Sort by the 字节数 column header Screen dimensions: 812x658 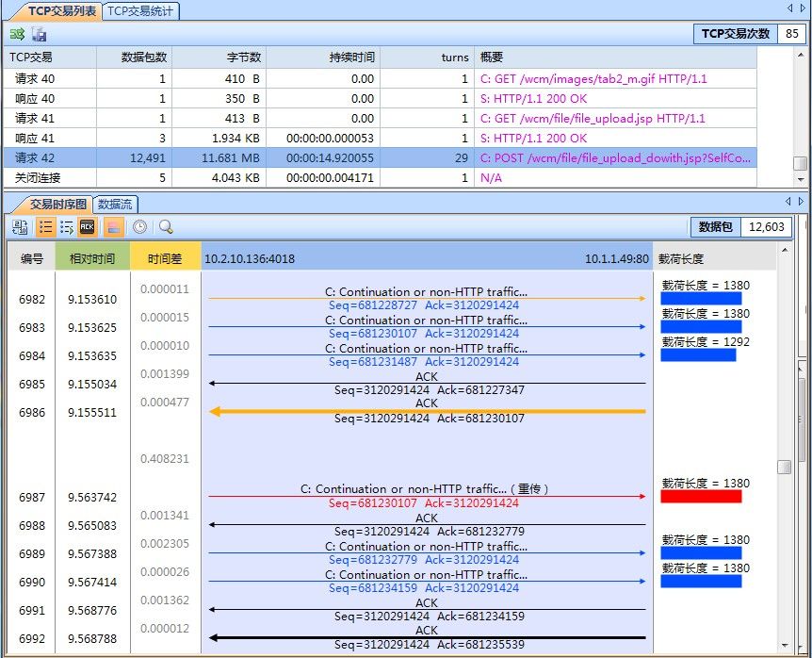pyautogui.click(x=244, y=58)
